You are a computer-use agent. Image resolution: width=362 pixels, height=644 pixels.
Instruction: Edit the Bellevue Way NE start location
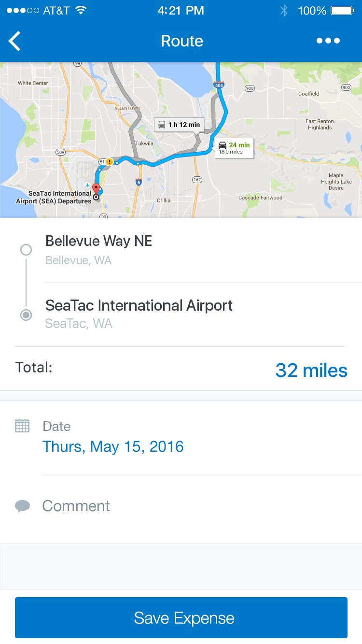click(x=98, y=241)
